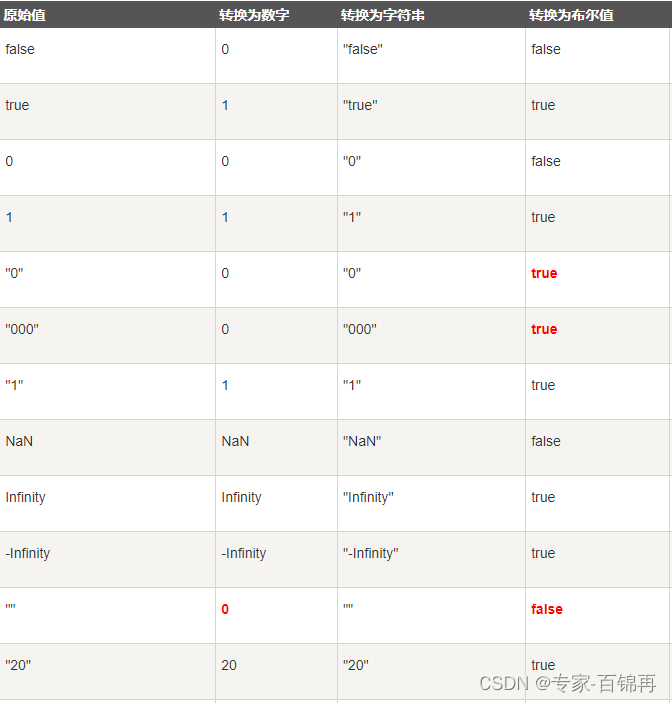Click the red false boolean value
The image size is (672, 703).
(547, 609)
